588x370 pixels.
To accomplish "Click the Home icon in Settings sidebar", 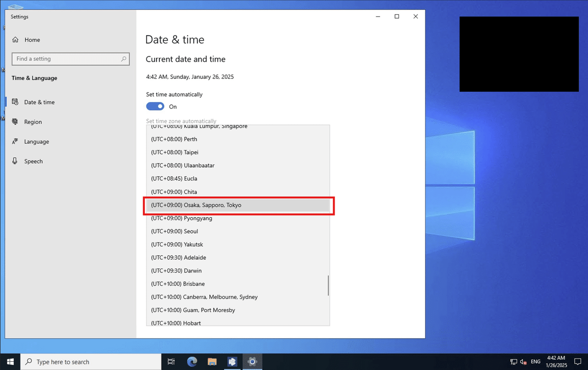I will click(x=16, y=40).
